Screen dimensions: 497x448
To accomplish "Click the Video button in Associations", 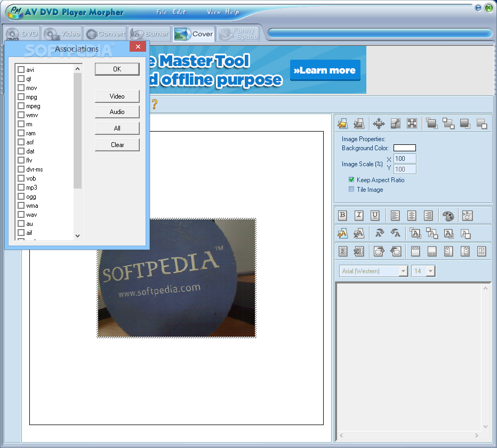I will tap(117, 96).
